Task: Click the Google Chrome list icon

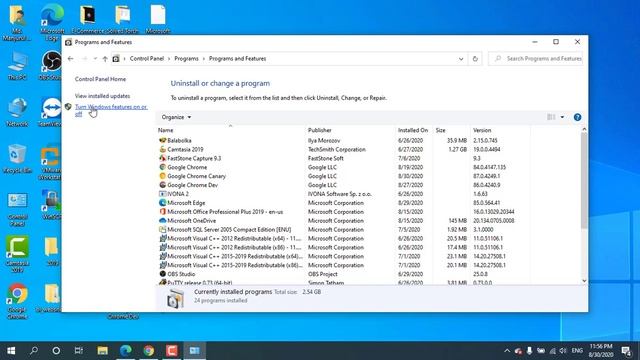Action: coord(162,167)
